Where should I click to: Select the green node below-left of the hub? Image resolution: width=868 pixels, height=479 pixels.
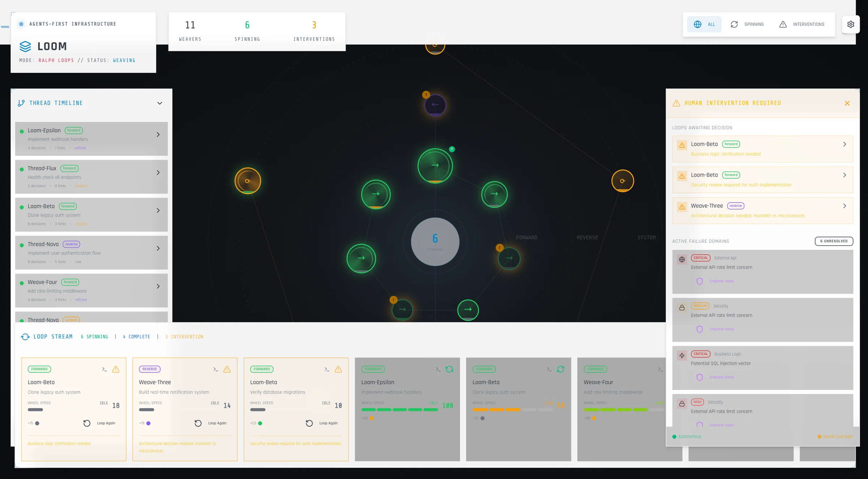tap(361, 259)
